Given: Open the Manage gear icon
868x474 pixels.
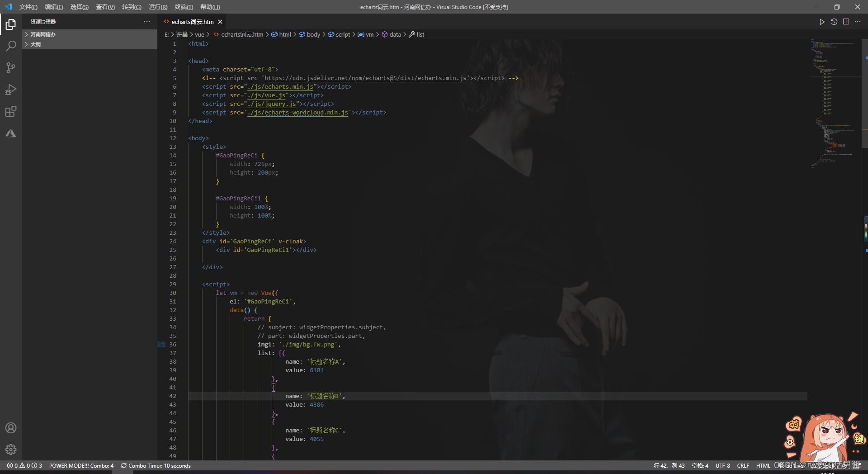Looking at the screenshot, I should click(x=11, y=450).
